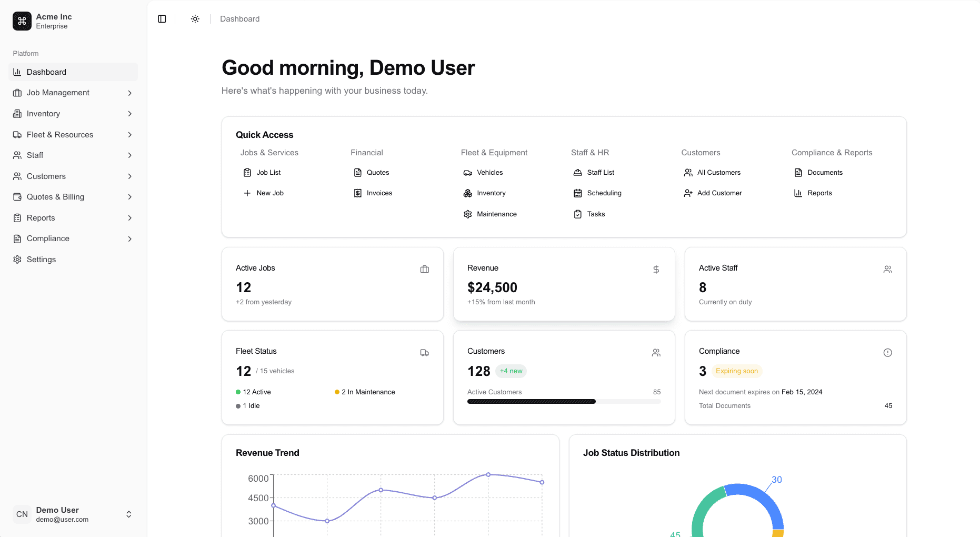
Task: Click the Staff List hard-hat icon
Action: pos(578,173)
